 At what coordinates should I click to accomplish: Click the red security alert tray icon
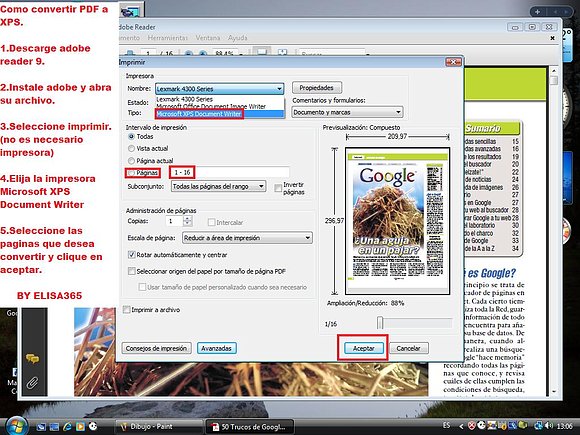pos(472,426)
